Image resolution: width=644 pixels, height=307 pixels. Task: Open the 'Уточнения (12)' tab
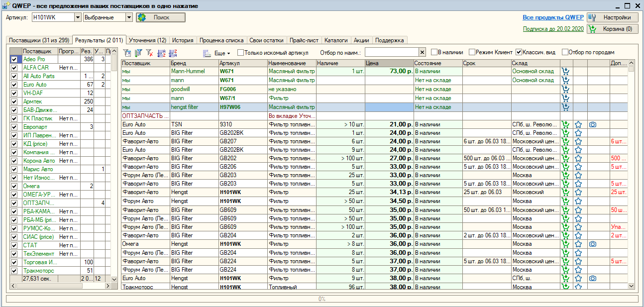coord(147,40)
